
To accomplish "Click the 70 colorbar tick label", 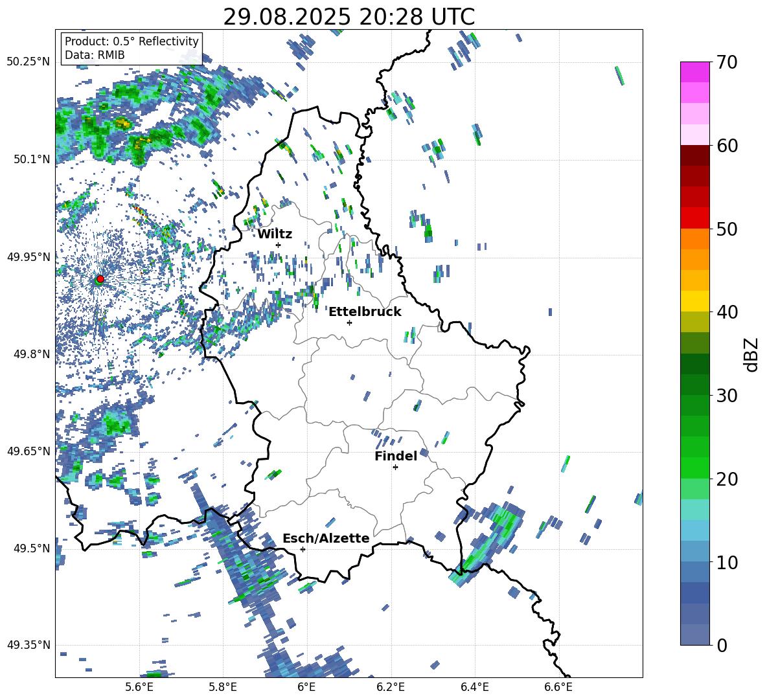I will pos(727,62).
